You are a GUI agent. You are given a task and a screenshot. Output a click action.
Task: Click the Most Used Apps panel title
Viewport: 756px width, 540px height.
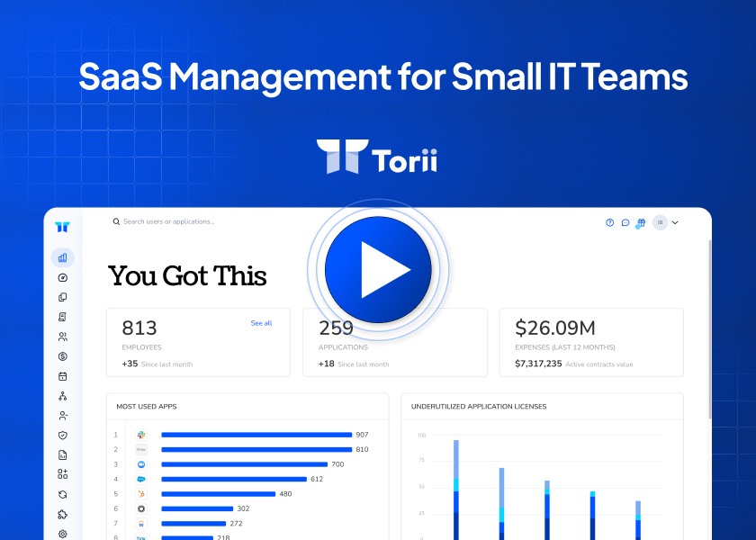[x=147, y=407]
